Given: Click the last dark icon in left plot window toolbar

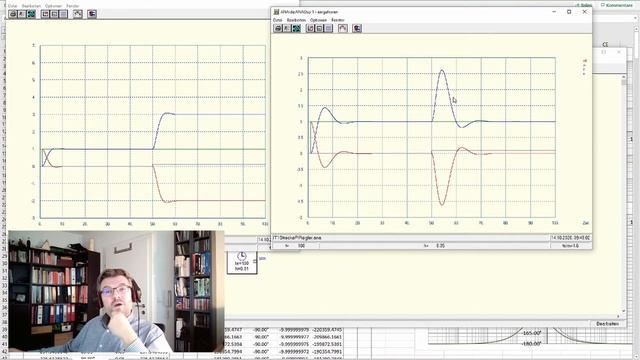Looking at the screenshot, I should click(92, 14).
